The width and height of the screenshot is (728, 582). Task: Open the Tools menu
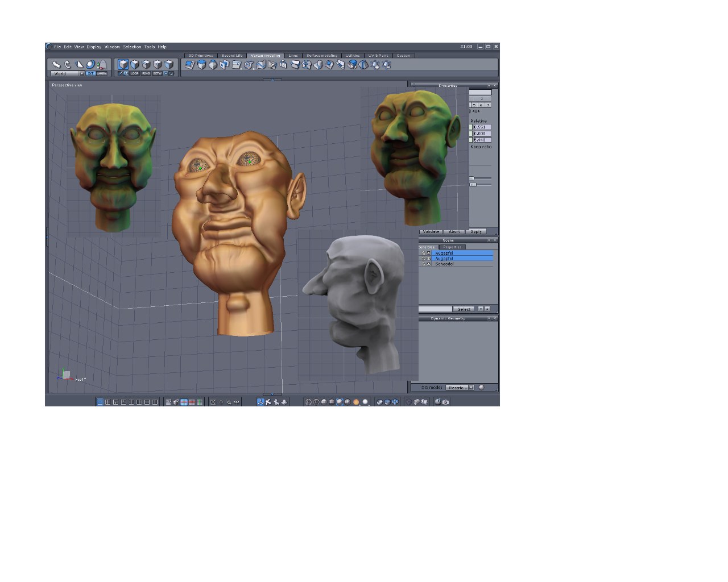[x=150, y=47]
